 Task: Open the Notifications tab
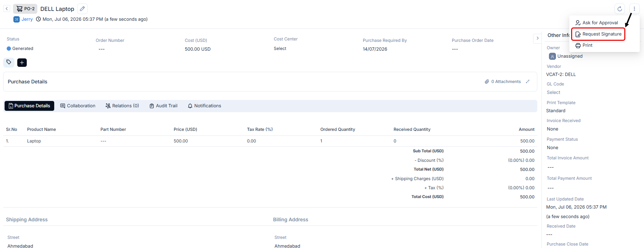coord(205,106)
